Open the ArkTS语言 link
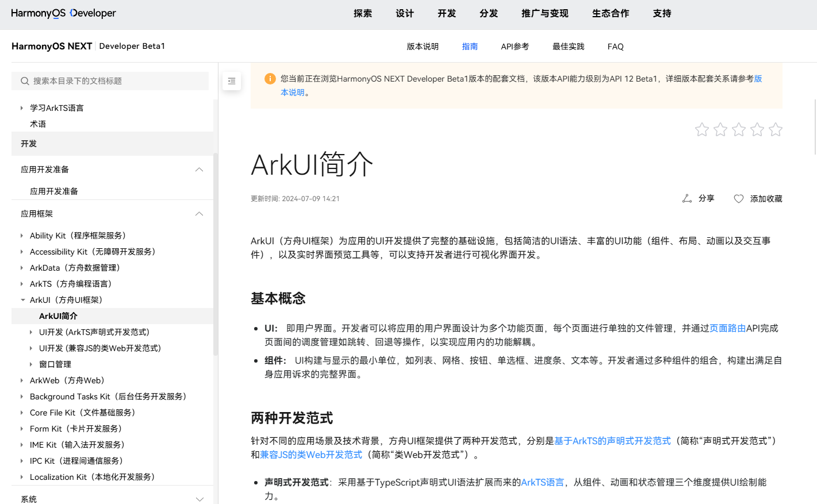The width and height of the screenshot is (817, 504). (x=542, y=482)
